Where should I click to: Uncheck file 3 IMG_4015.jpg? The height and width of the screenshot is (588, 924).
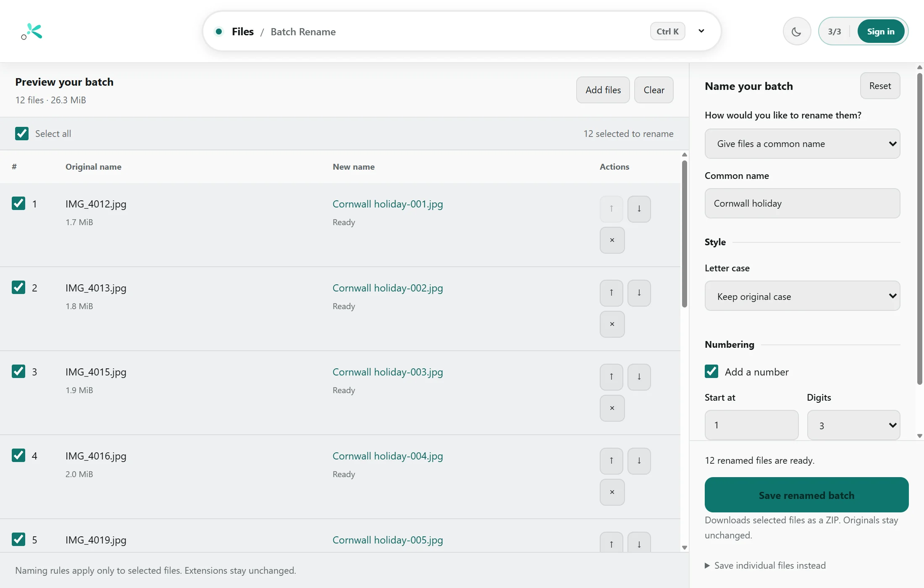coord(18,371)
